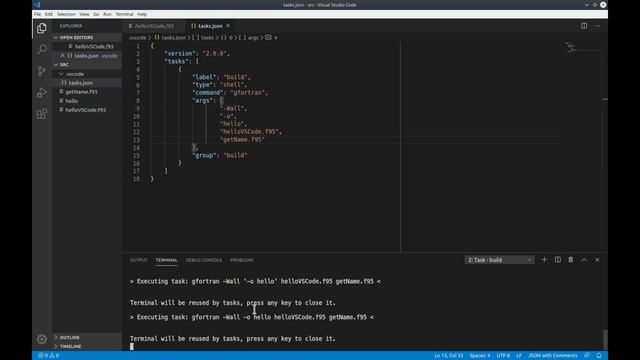This screenshot has width=640, height=360.
Task: Switch to the Output panel tab
Action: 138,260
